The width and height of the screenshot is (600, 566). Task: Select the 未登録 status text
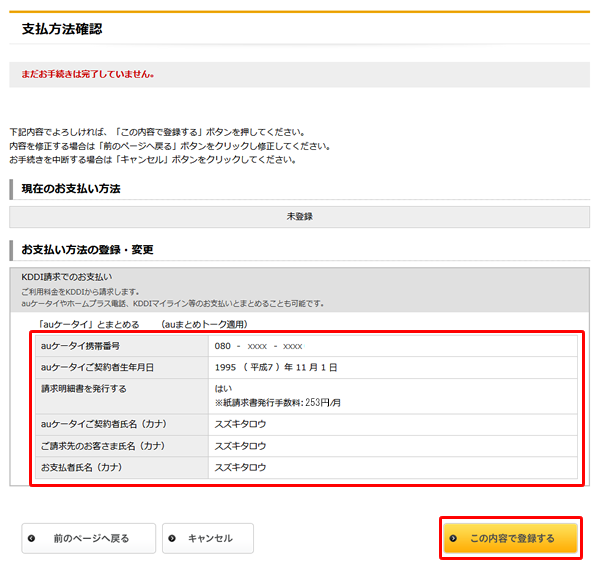(x=301, y=215)
